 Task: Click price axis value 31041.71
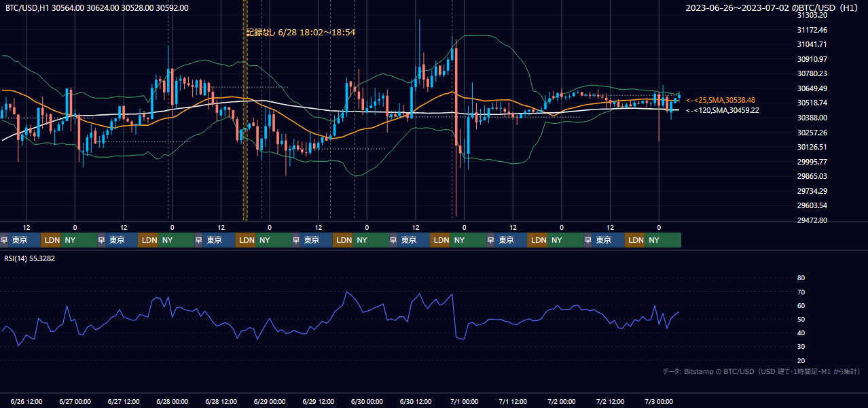point(812,44)
